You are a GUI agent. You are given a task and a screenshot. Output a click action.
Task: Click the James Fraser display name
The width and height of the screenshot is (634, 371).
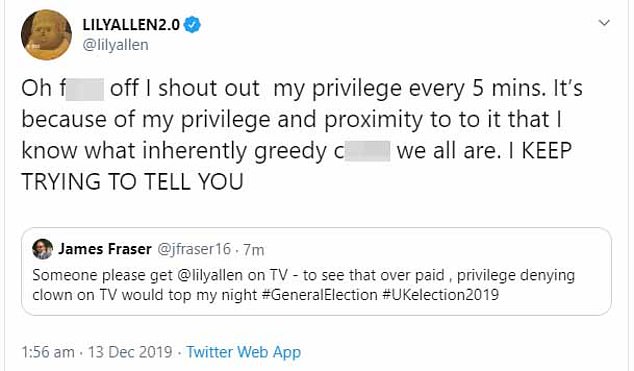(105, 249)
